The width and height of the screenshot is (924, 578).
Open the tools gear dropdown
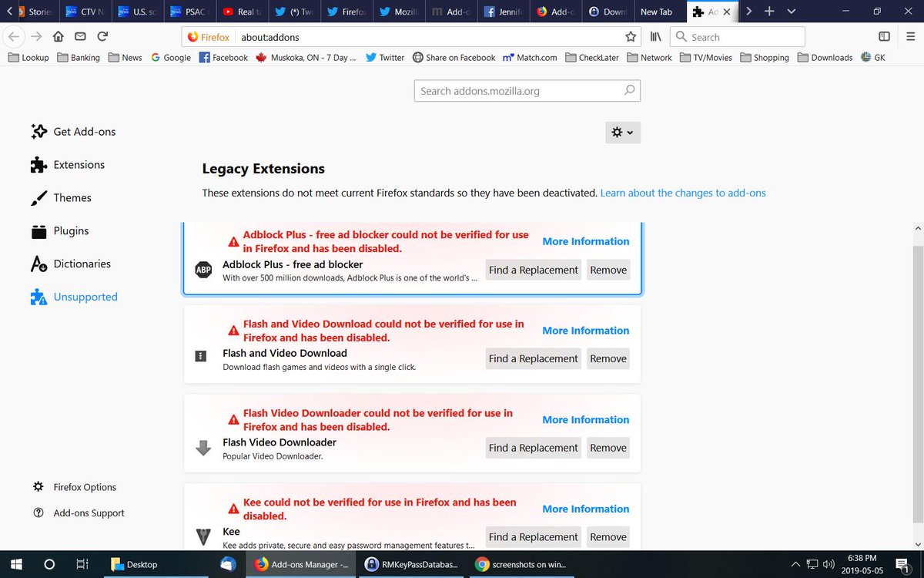click(623, 133)
